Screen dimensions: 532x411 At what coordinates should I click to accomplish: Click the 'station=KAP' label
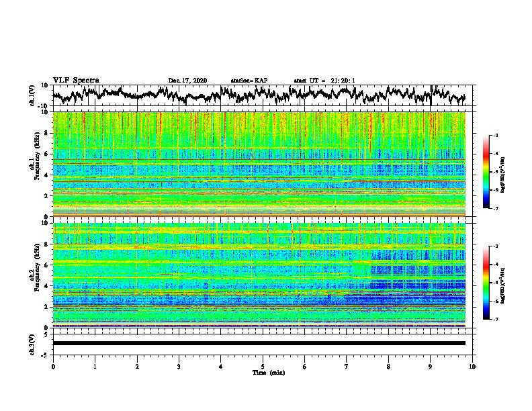point(249,81)
